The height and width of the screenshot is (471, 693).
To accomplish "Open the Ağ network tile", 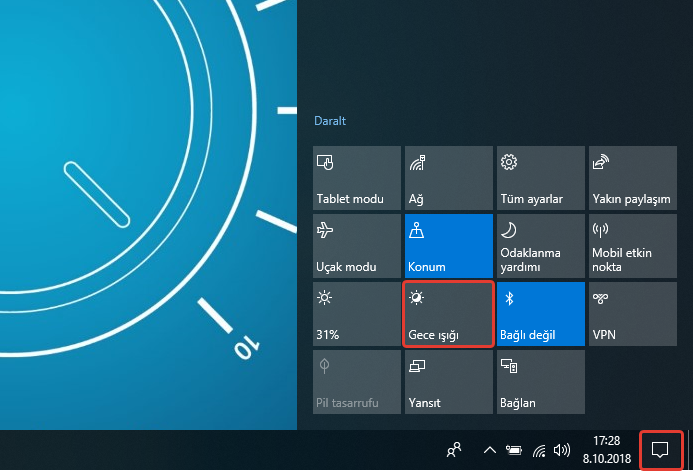I will 448,178.
